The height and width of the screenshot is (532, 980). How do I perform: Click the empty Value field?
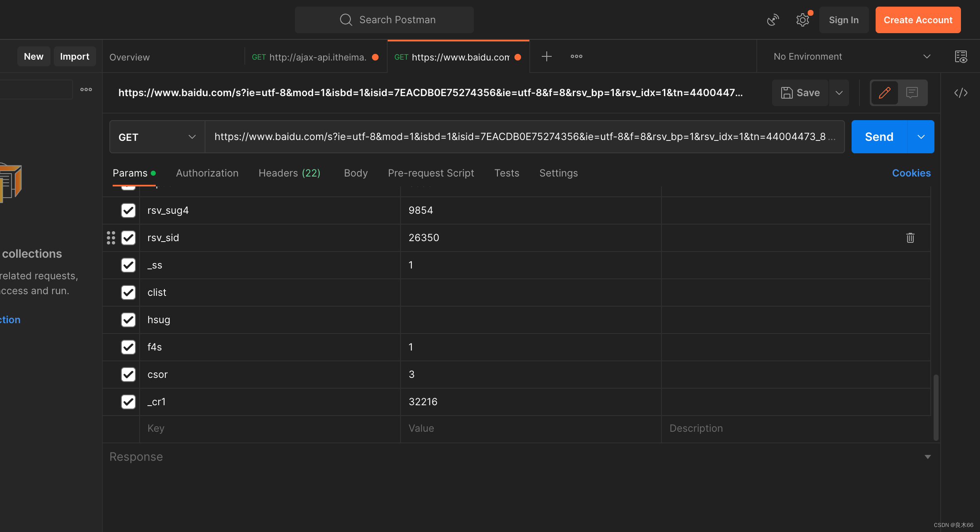click(531, 429)
